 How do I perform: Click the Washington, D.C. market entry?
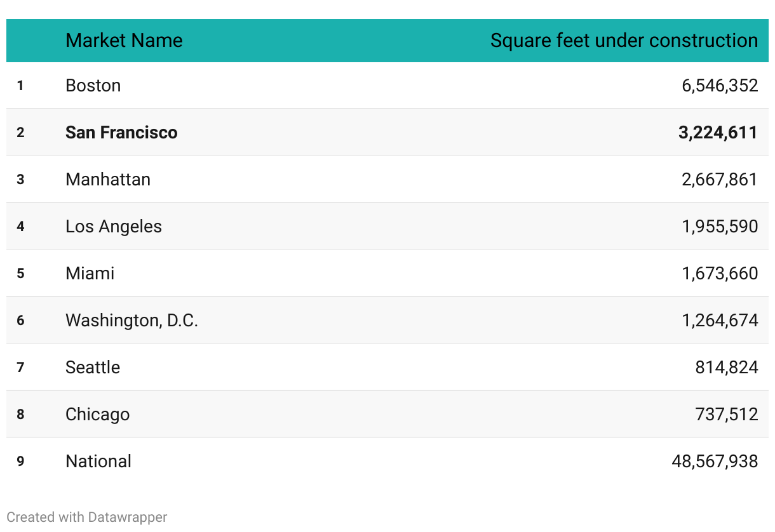click(x=132, y=321)
